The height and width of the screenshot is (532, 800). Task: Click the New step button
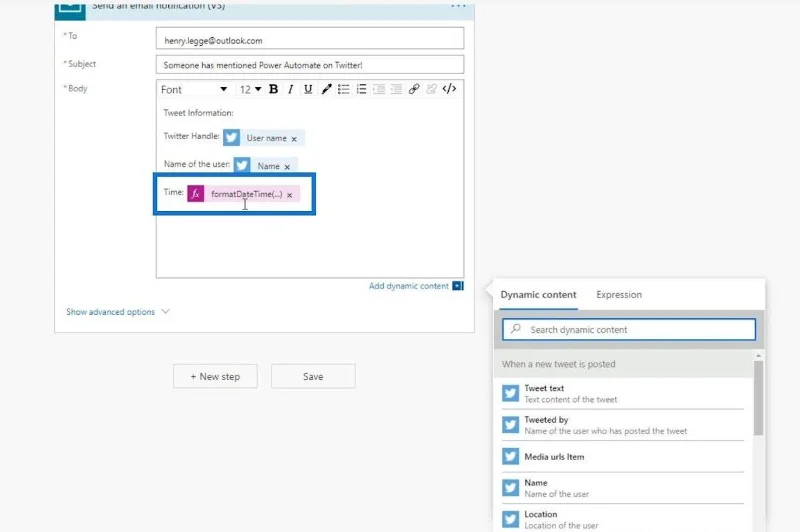(215, 376)
